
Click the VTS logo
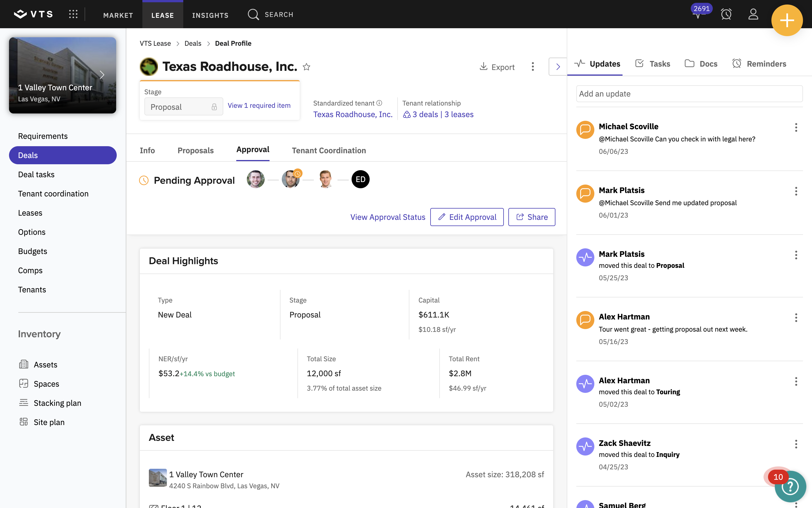point(33,14)
